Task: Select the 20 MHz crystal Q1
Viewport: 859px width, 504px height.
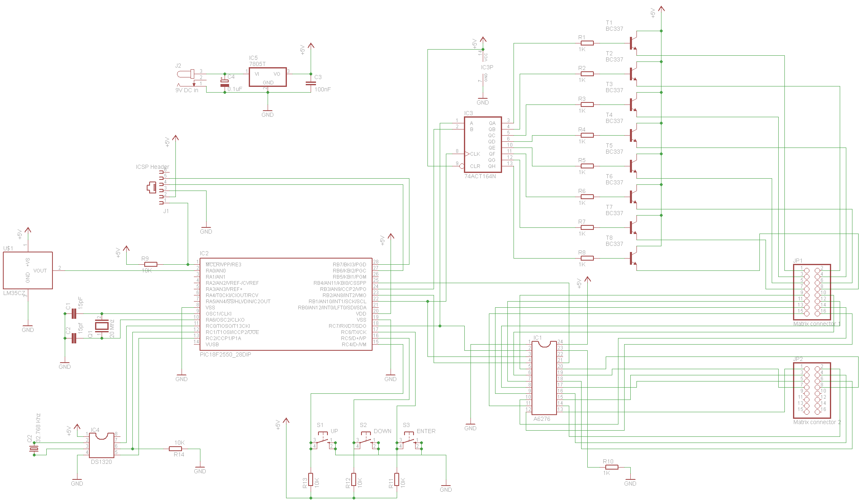Action: [102, 326]
